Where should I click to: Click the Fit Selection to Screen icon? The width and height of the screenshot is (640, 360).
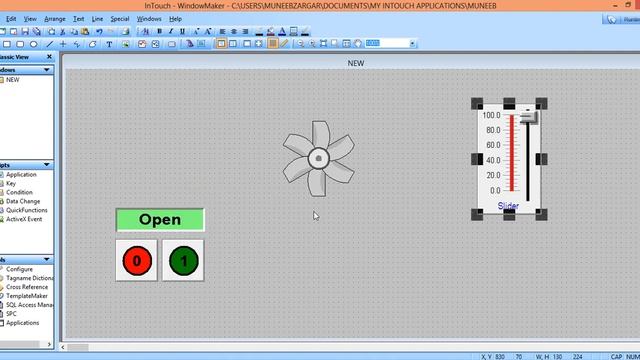click(324, 44)
